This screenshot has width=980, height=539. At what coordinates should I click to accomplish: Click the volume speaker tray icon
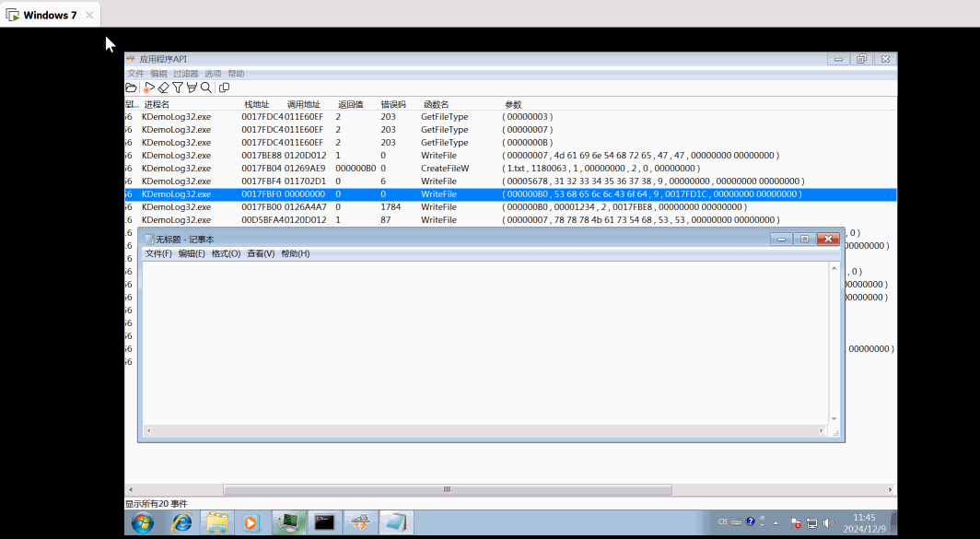click(828, 522)
